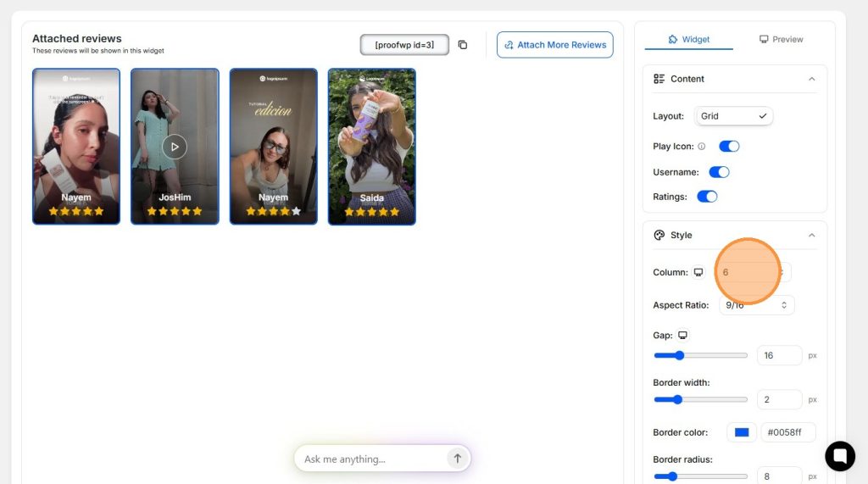Viewport: 868px width, 484px height.
Task: Send message with the arrow-up icon
Action: [457, 459]
